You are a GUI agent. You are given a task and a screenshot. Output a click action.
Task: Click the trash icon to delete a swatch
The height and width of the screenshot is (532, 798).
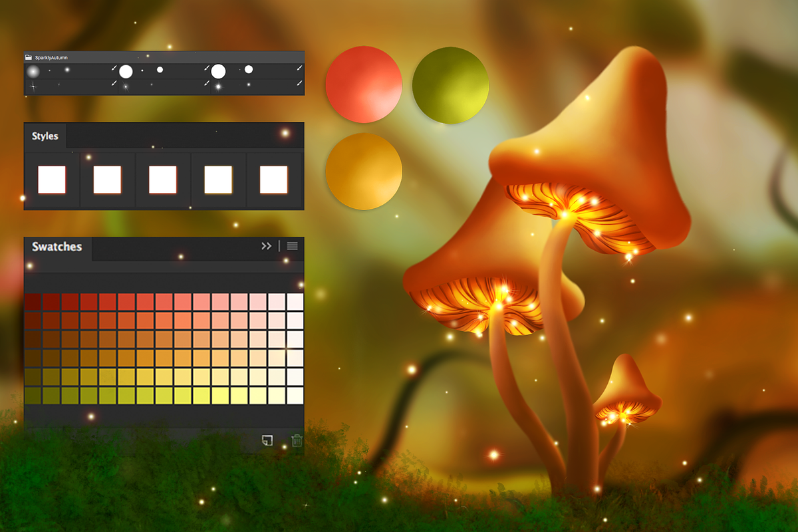pos(297,440)
